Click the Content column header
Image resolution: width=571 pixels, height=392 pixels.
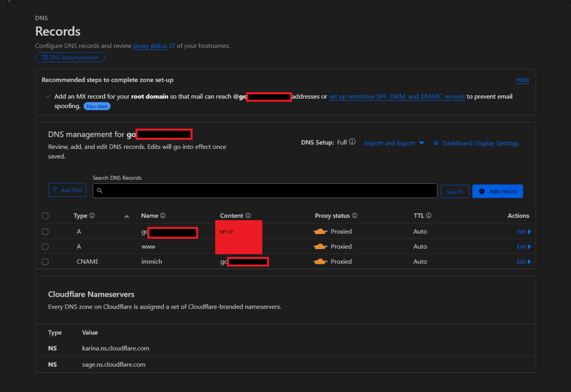(x=232, y=216)
